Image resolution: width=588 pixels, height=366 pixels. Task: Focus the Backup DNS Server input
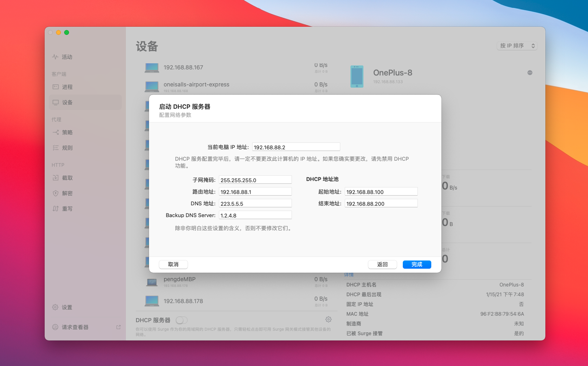(x=255, y=215)
